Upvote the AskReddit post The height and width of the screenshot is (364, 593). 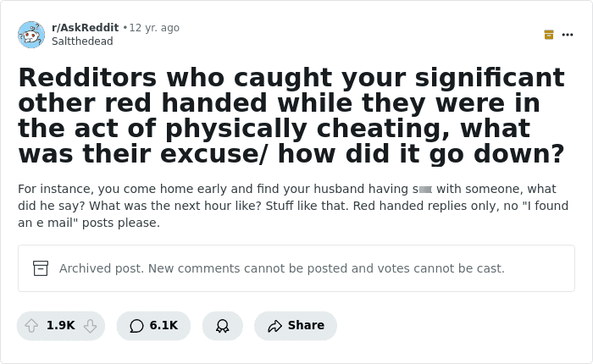click(31, 325)
